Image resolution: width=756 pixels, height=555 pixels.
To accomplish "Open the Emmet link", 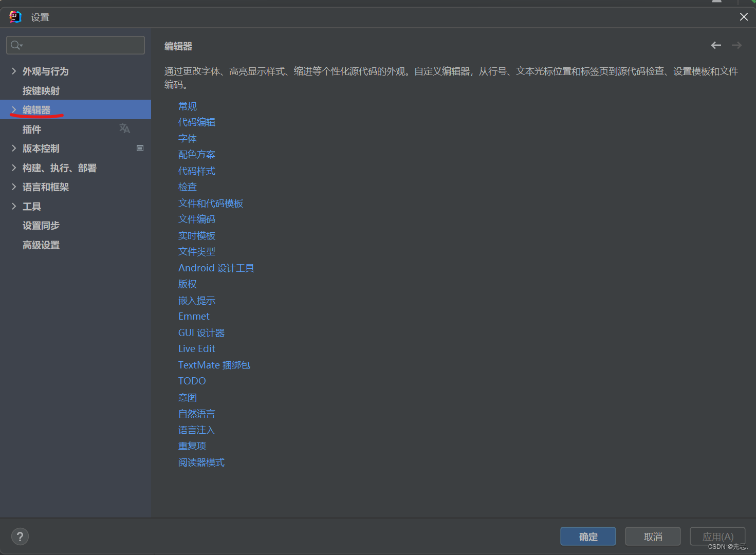I will 194,316.
